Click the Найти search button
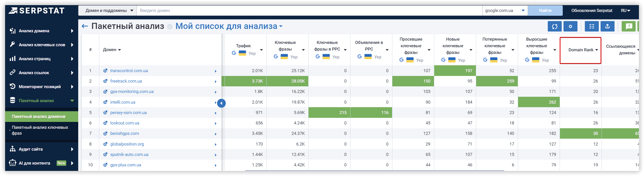This screenshot has height=176, width=644. pos(545,10)
